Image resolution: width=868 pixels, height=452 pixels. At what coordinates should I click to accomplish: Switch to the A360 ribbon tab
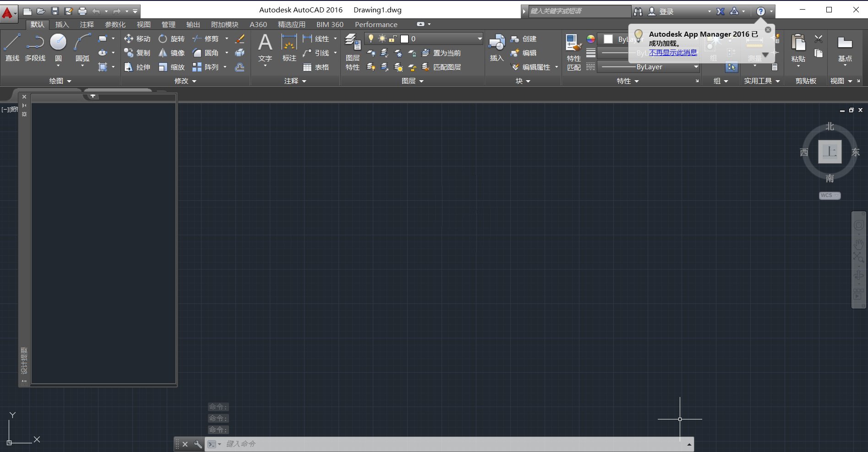pyautogui.click(x=258, y=24)
